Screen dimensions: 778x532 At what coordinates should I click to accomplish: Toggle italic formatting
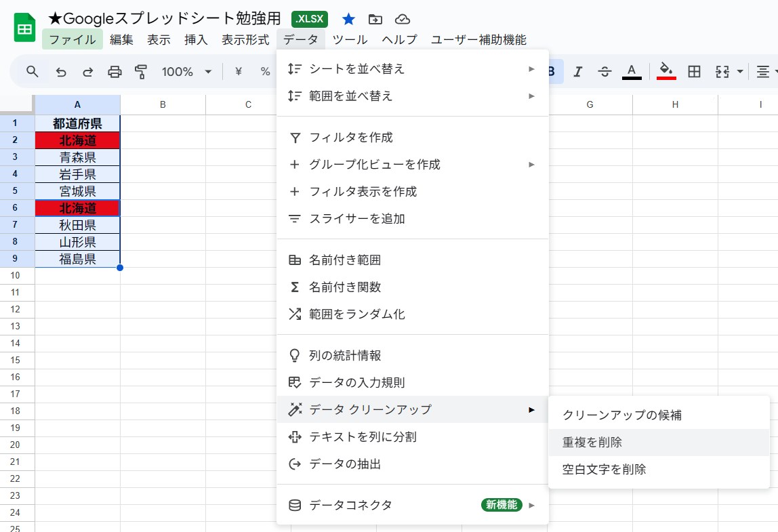(578, 71)
